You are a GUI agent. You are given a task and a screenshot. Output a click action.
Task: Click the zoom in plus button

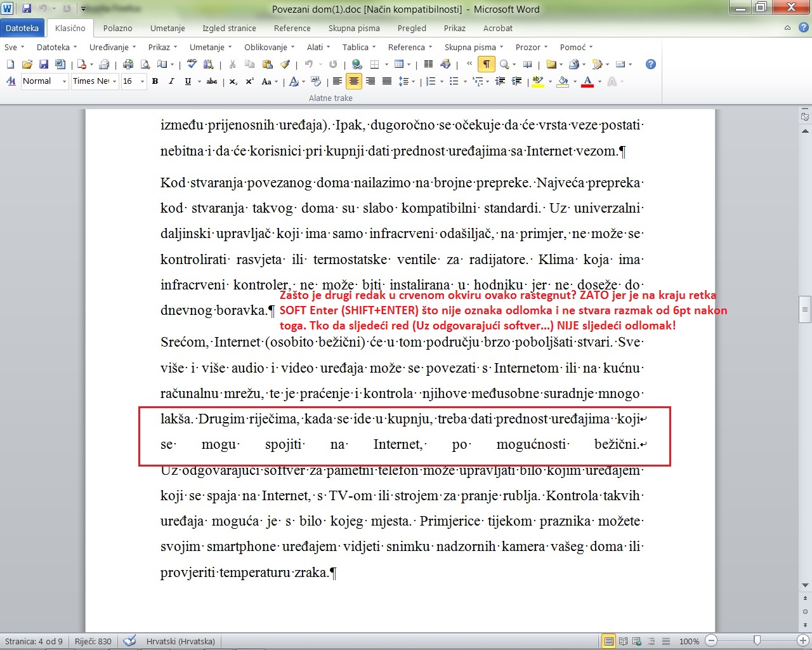tap(804, 641)
